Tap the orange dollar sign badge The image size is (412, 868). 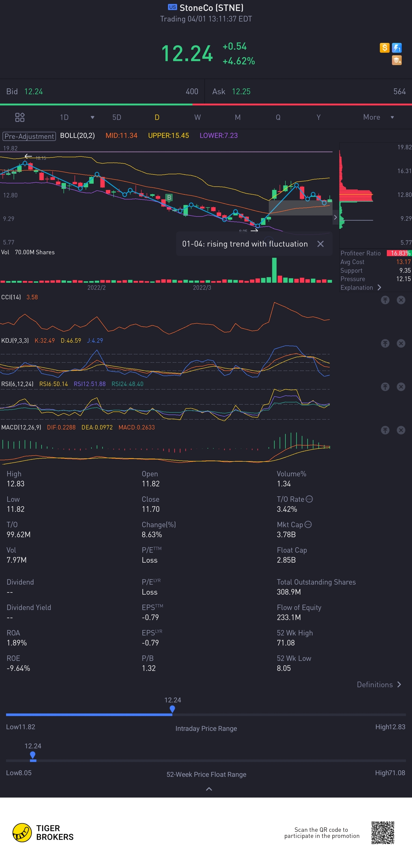385,48
